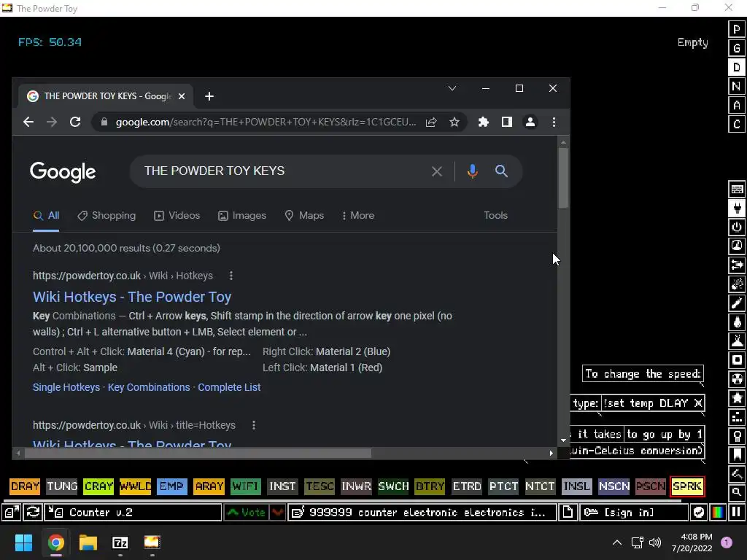Open the Explosives menu icon
Image resolution: width=747 pixels, height=560 pixels.
(737, 284)
